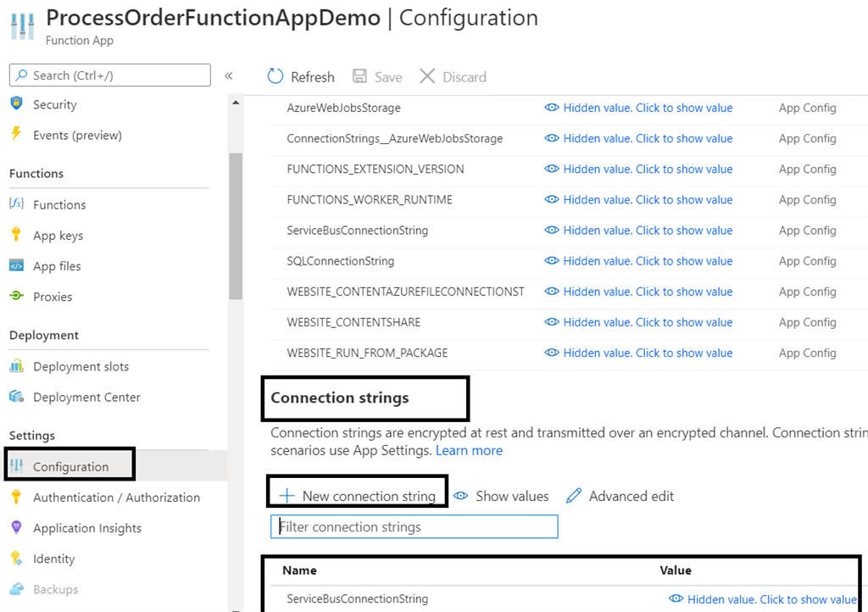Click sidebar scrollbar thumb
Image resolution: width=868 pixels, height=612 pixels.
click(x=236, y=225)
